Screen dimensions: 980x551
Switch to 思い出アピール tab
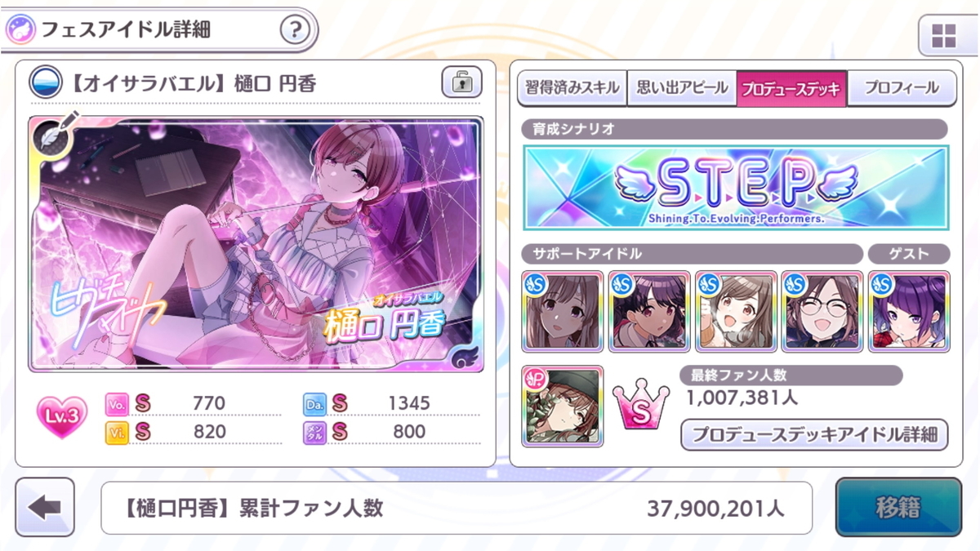681,88
